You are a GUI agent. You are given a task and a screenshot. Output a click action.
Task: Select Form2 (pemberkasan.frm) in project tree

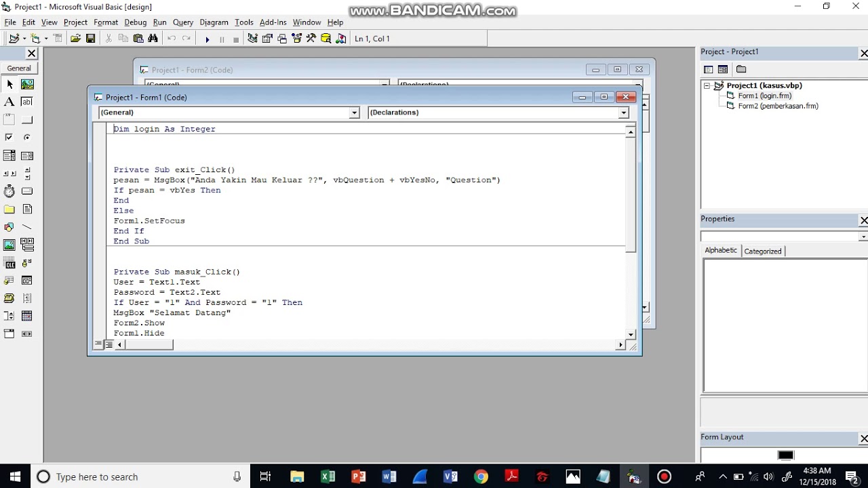[x=778, y=106]
